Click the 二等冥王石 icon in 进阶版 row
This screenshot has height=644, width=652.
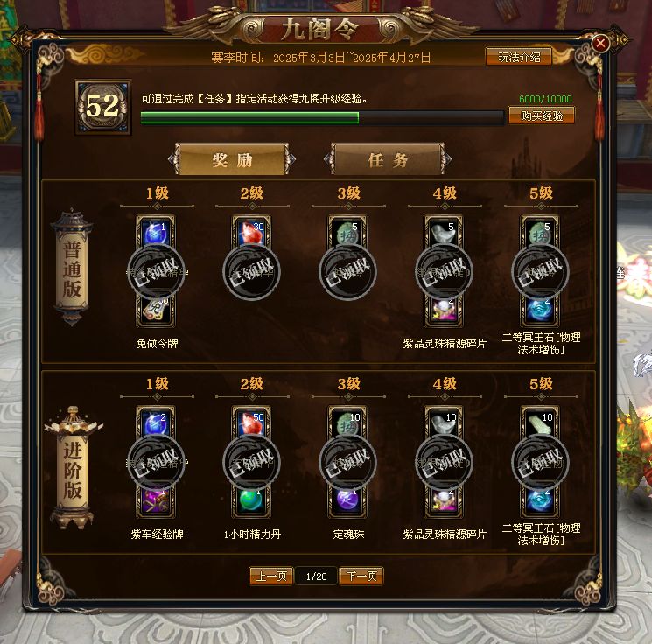tap(540, 501)
